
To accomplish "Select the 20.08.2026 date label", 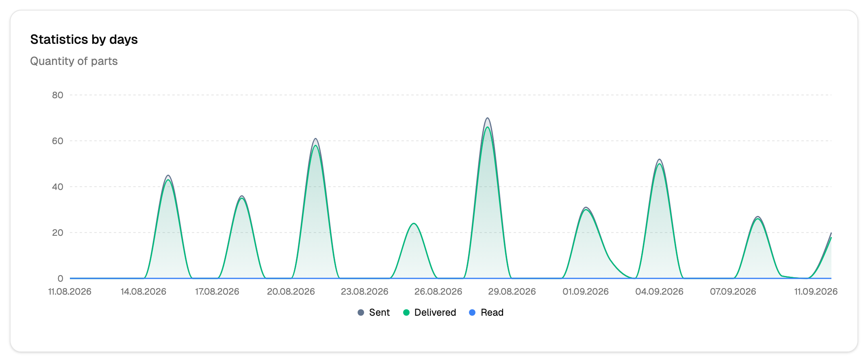I will coord(291,291).
